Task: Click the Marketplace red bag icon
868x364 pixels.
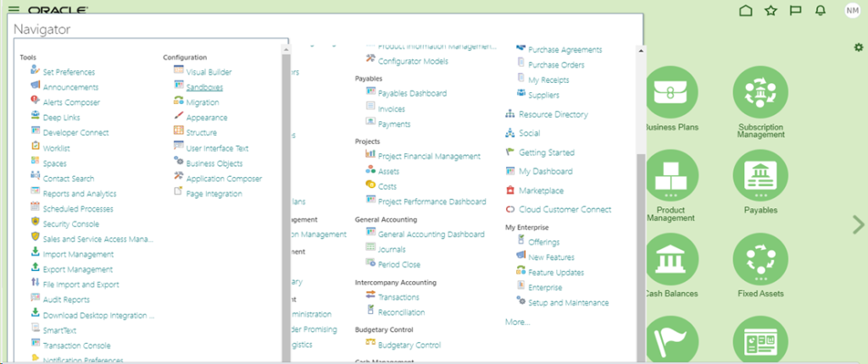Action: (x=510, y=190)
